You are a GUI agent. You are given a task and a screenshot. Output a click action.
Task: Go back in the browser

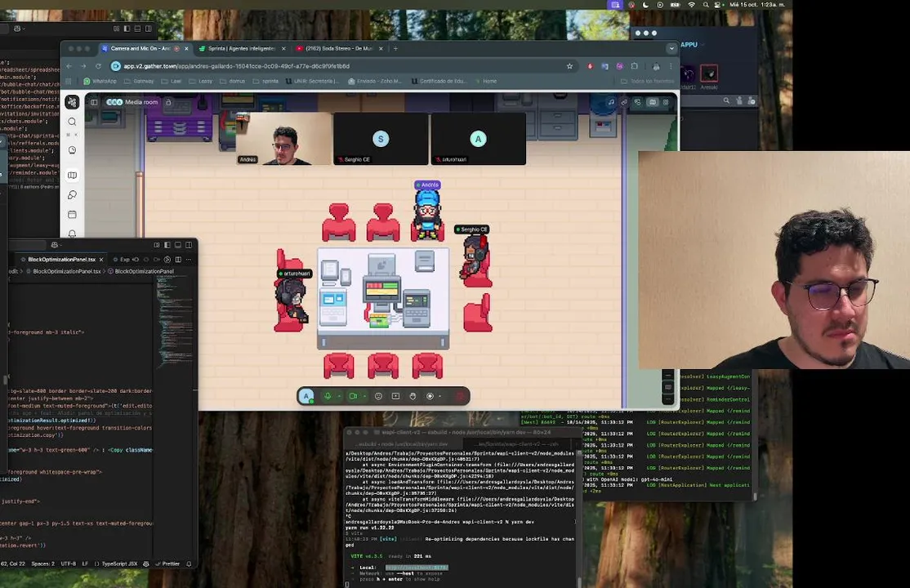pos(69,66)
